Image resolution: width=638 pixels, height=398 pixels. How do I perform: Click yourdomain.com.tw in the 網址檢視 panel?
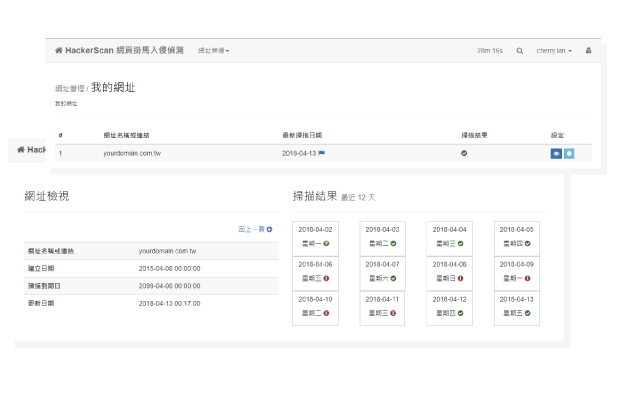point(167,251)
